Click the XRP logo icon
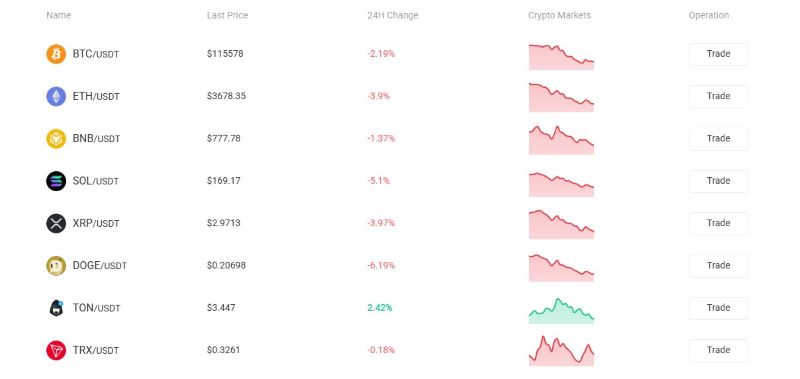The height and width of the screenshot is (379, 800). tap(56, 223)
